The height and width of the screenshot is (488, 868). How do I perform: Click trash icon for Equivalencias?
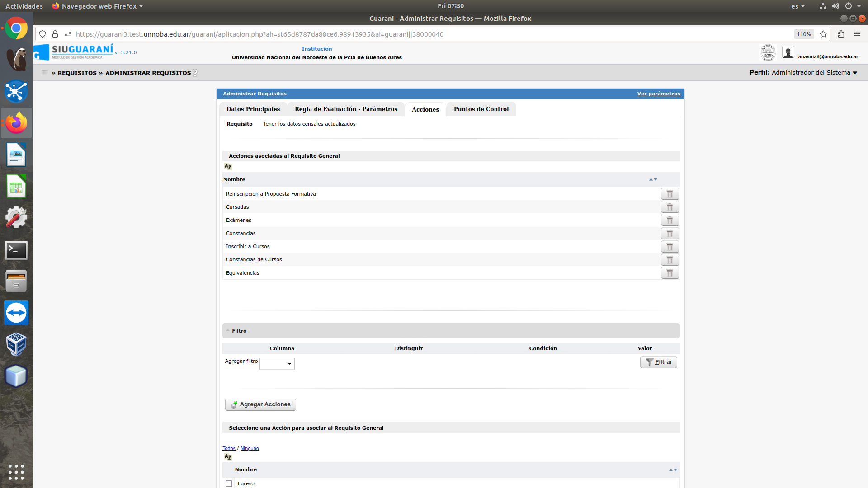(x=670, y=273)
